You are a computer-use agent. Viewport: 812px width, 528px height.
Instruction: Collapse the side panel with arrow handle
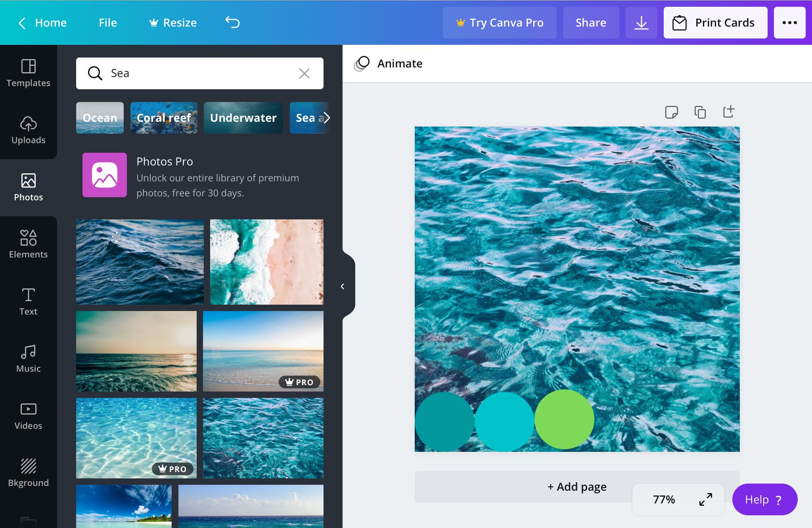(343, 286)
